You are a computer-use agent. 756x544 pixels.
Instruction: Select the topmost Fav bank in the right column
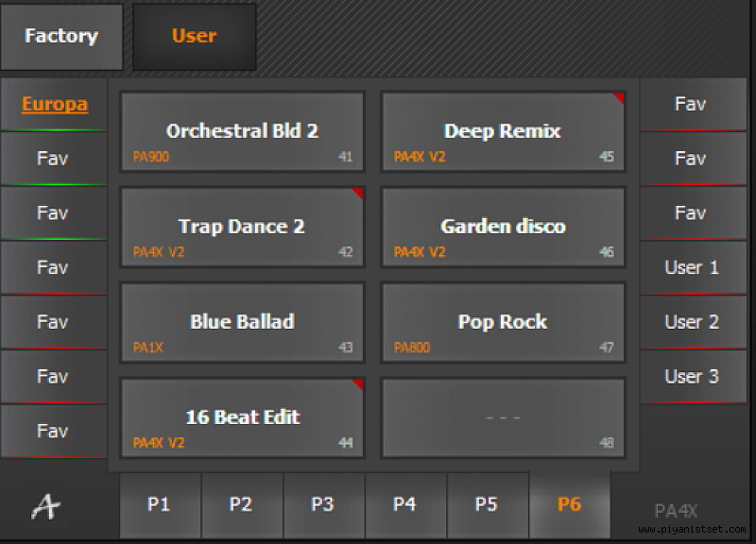click(693, 104)
